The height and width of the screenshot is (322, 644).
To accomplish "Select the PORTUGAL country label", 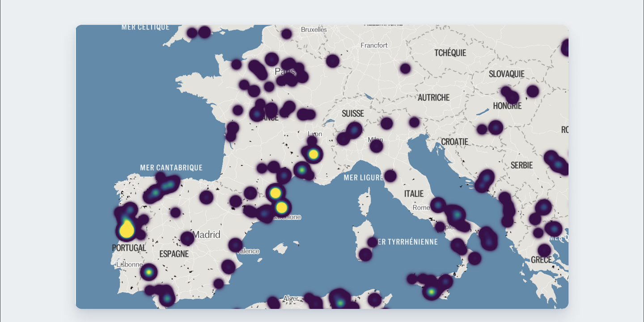I will [129, 247].
